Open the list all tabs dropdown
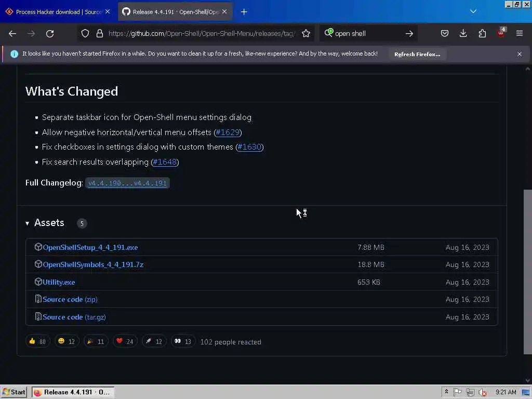This screenshot has height=399, width=532. pos(473,11)
